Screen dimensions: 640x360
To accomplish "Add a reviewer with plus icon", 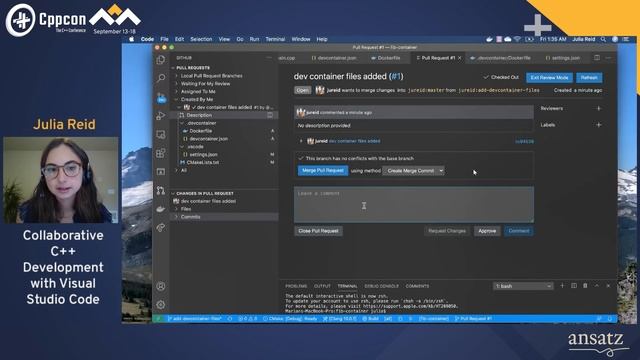I will coord(598,108).
